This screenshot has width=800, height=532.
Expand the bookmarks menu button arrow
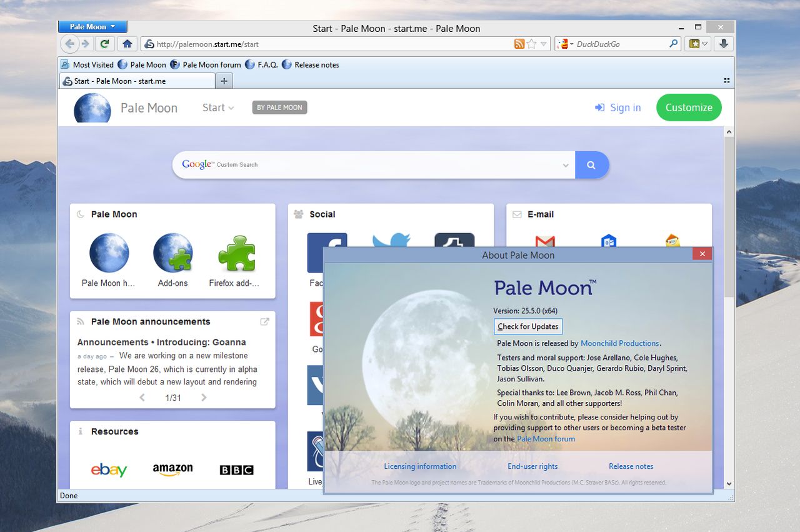706,44
